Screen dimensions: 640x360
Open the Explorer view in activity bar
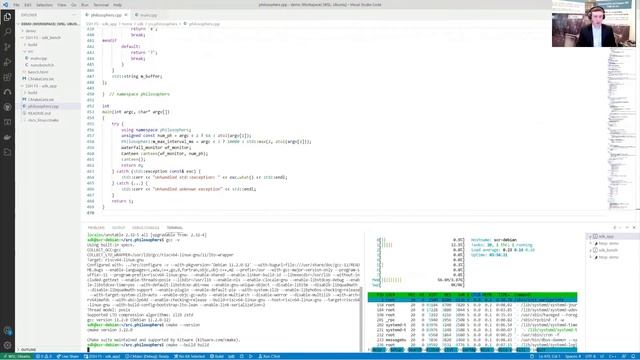click(7, 17)
